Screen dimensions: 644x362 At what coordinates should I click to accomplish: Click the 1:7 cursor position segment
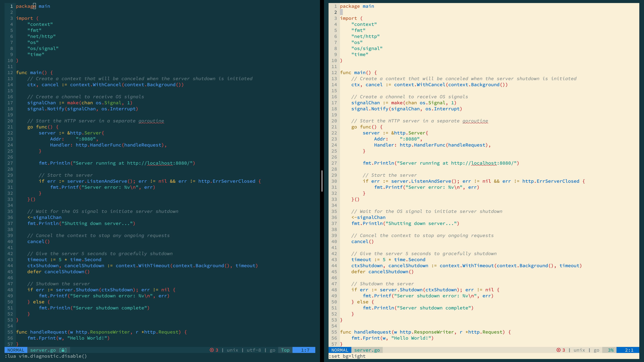305,350
